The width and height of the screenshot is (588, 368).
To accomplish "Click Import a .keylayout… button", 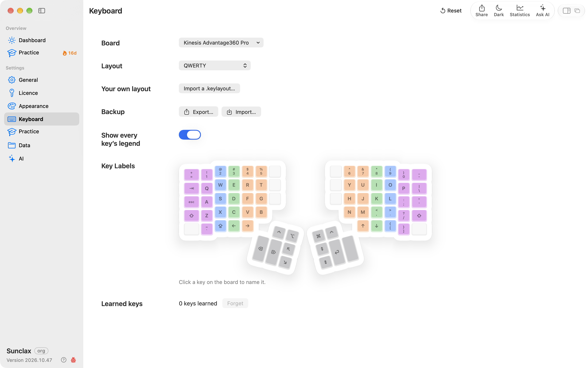I will [x=209, y=88].
